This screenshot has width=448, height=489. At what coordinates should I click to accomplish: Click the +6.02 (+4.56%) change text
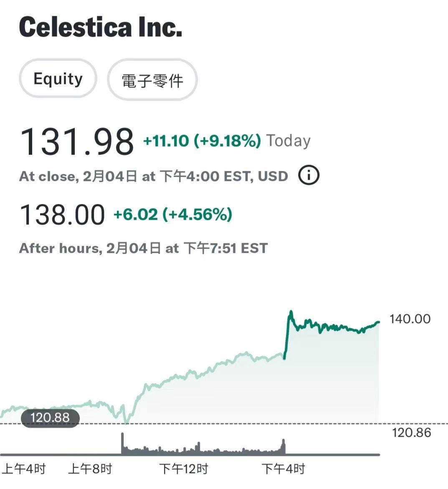[x=173, y=214]
